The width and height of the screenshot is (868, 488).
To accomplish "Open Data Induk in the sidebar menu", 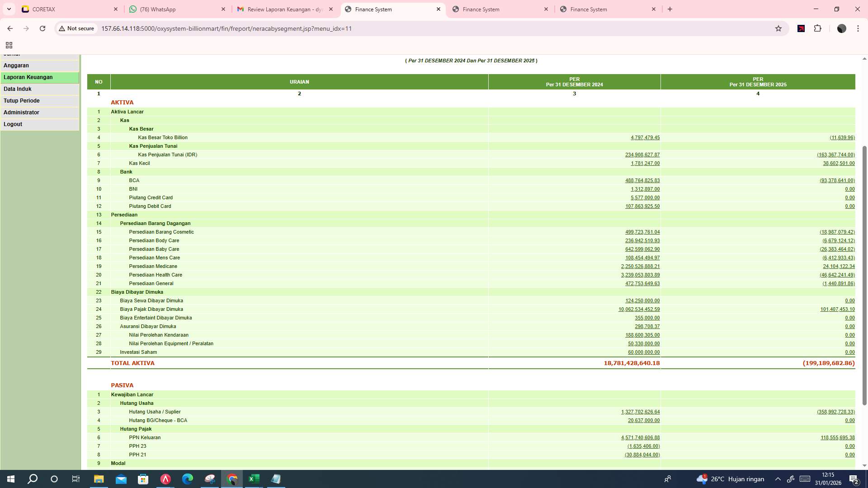I will coord(18,89).
